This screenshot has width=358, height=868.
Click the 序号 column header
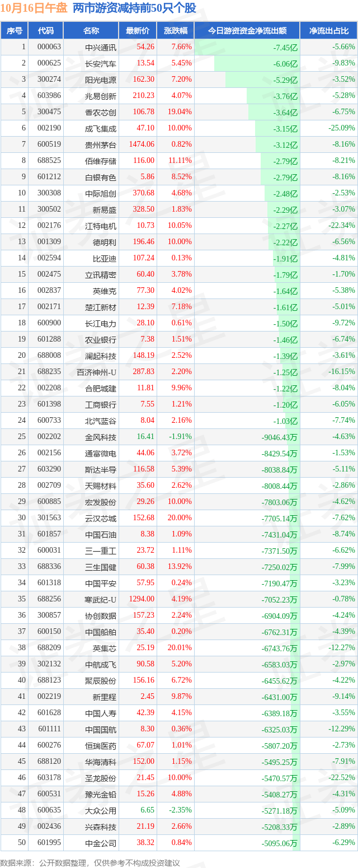pyautogui.click(x=15, y=31)
